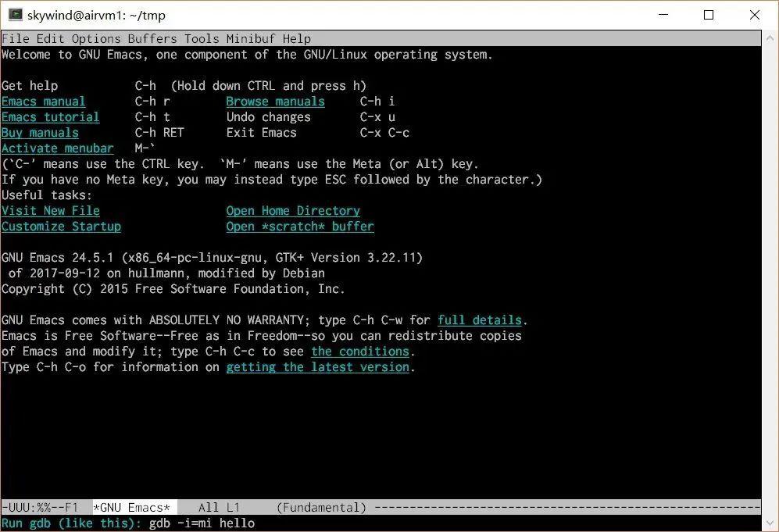Open the Tools menu
779x532 pixels.
coord(202,39)
